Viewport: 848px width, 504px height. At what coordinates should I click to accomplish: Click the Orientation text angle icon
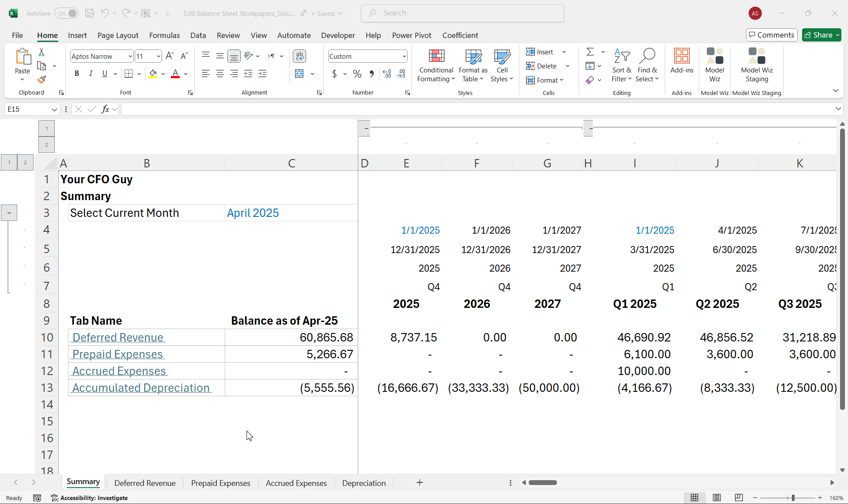point(249,56)
